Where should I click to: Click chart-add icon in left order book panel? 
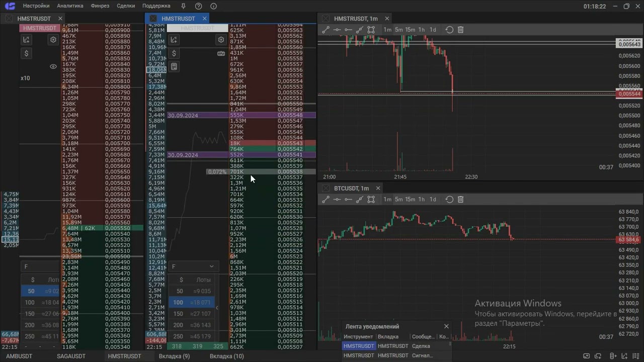[x=26, y=40]
